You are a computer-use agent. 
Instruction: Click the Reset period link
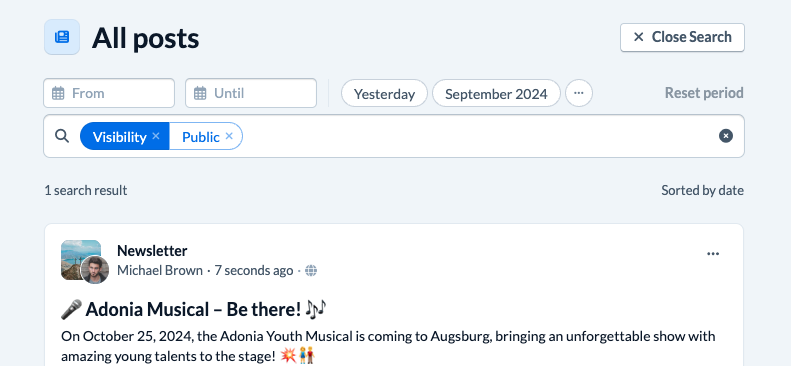point(704,93)
